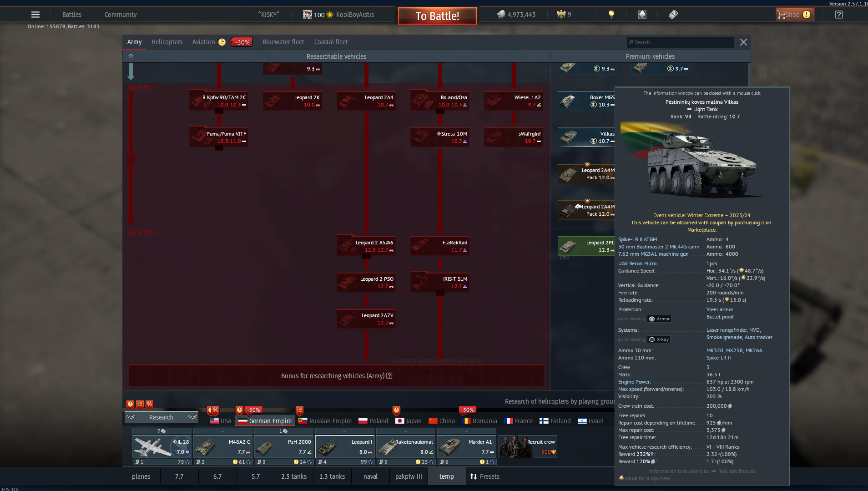Click the Golden Eagles balance icon

[561, 15]
